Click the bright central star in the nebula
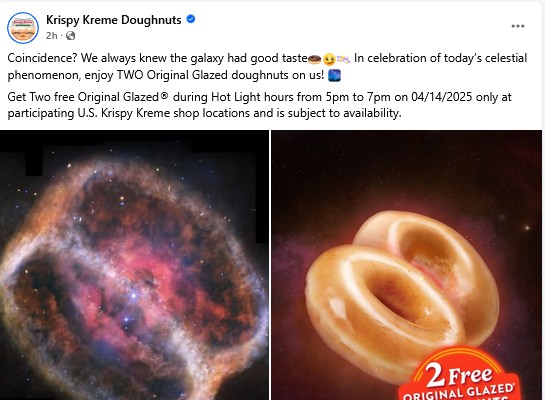Image resolution: width=545 pixels, height=400 pixels. (134, 296)
